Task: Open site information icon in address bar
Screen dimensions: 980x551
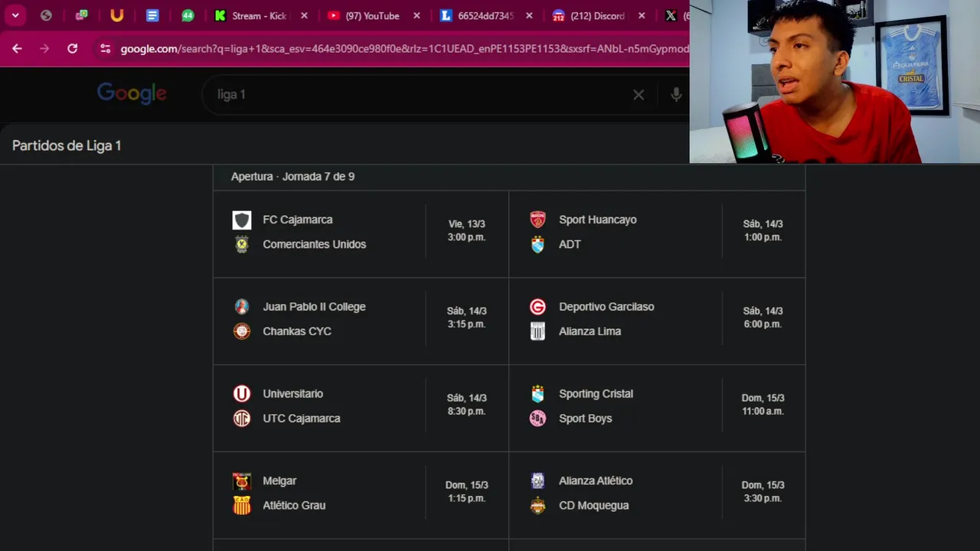Action: [105, 48]
